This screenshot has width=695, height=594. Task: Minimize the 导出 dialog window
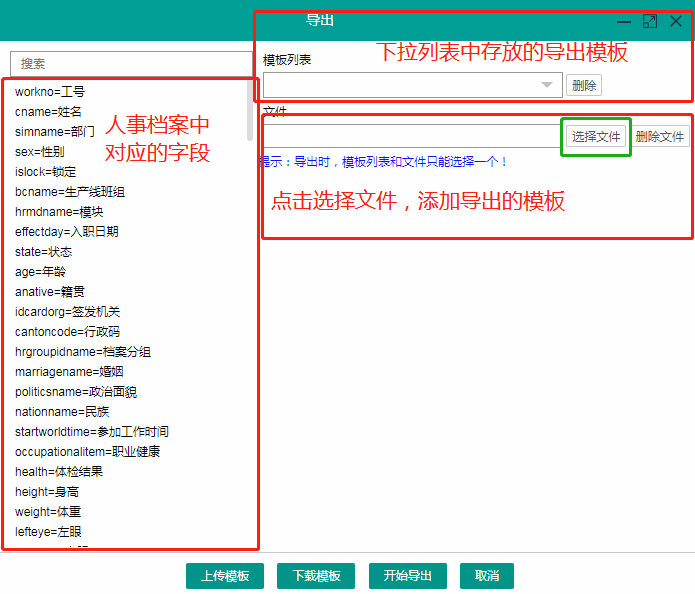click(x=624, y=21)
